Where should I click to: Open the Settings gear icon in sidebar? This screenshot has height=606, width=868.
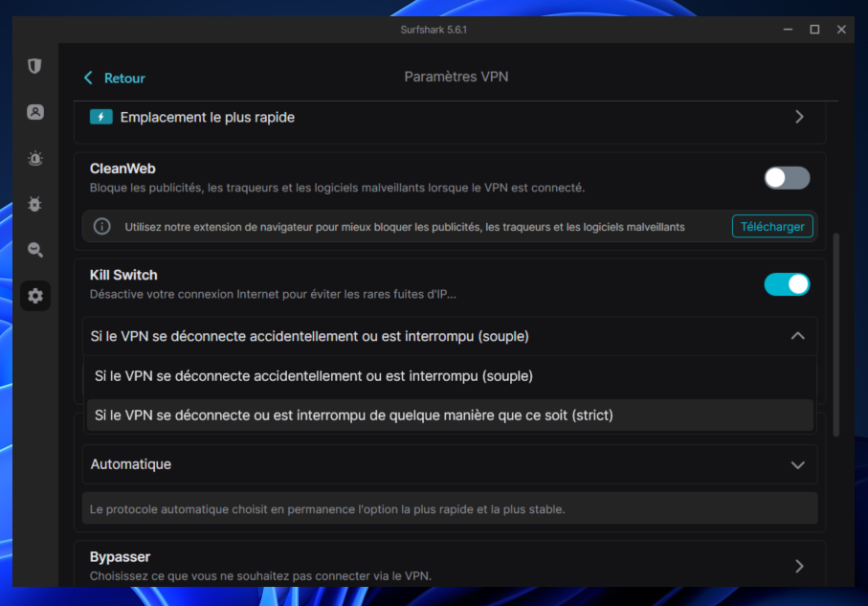[35, 296]
